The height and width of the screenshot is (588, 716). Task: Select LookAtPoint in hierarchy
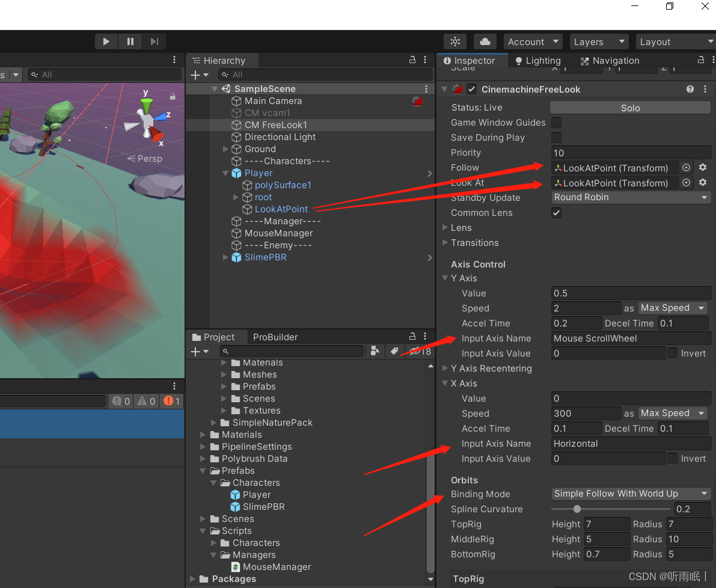tap(281, 209)
